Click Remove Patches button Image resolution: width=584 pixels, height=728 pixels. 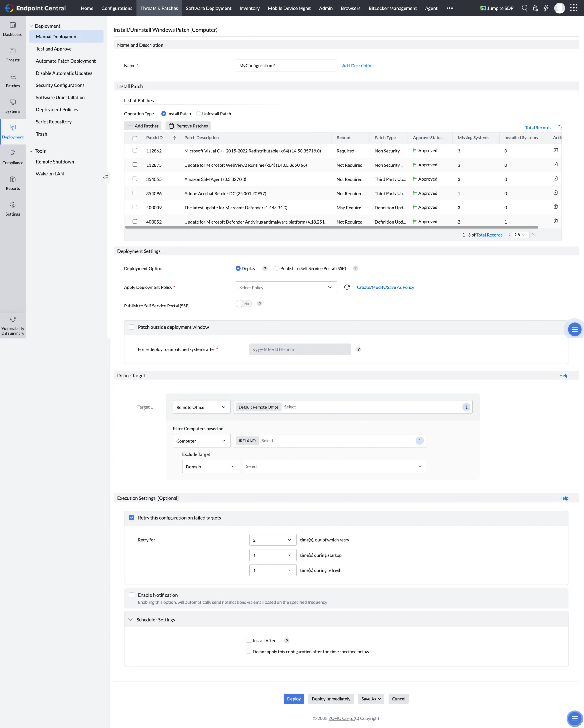[188, 126]
